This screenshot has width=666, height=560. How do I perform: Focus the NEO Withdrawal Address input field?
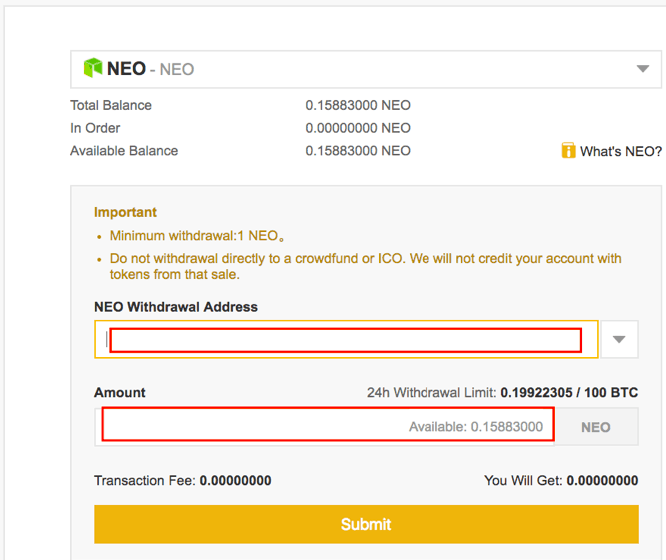click(x=345, y=340)
